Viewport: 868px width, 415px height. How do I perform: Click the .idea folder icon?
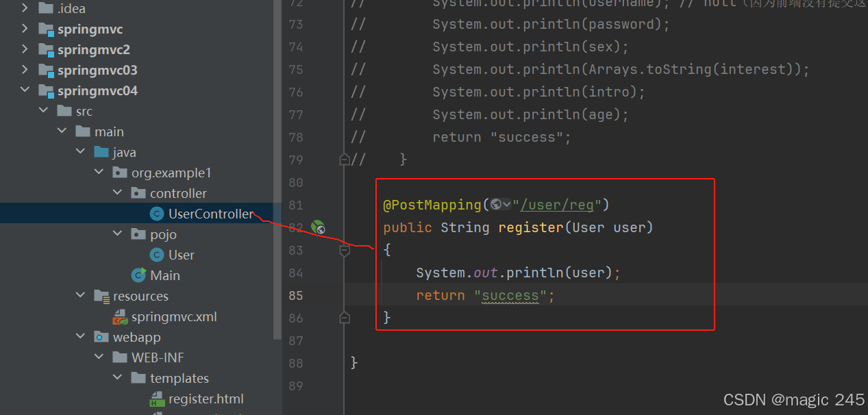[x=46, y=8]
